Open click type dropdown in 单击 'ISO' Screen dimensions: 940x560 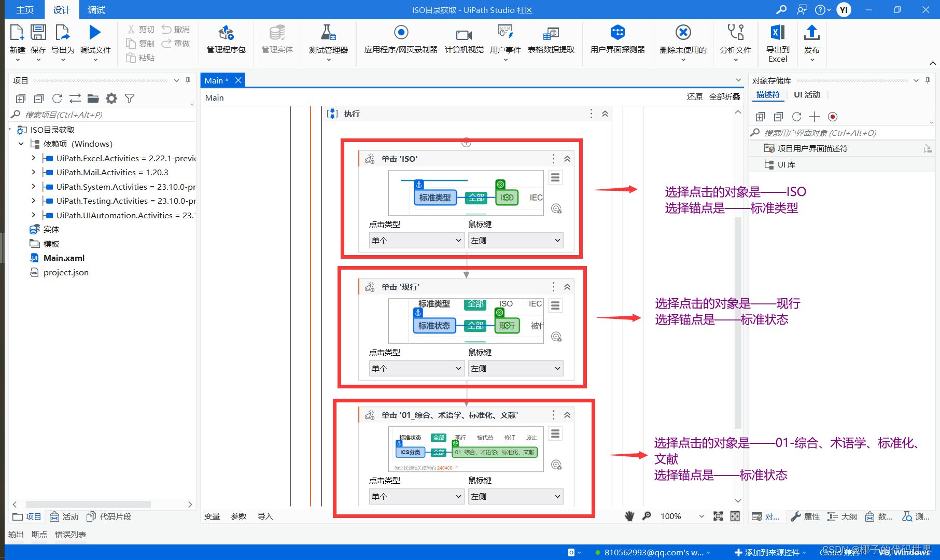tap(416, 240)
